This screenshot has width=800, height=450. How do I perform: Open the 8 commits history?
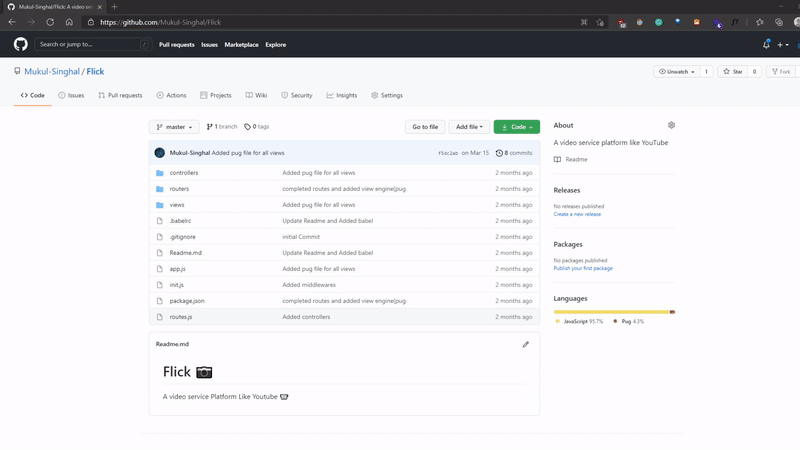(514, 153)
